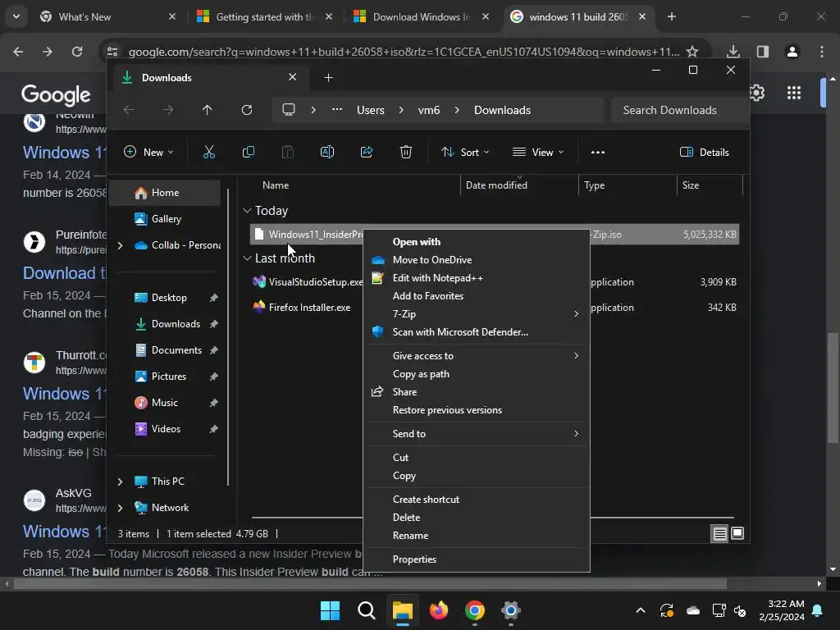840x630 pixels.
Task: Switch to details list view icon in status bar
Action: pos(719,533)
